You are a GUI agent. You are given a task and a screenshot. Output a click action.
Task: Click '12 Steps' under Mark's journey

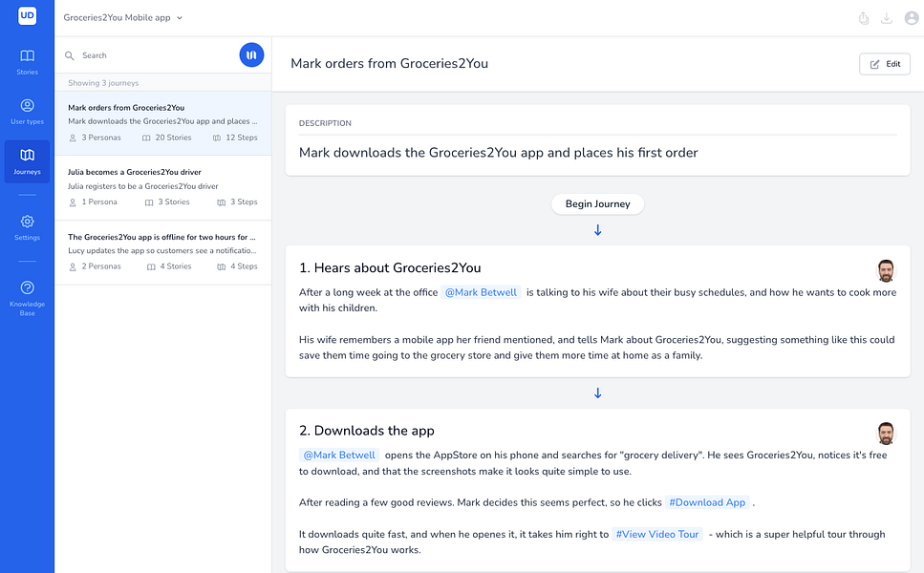click(235, 138)
